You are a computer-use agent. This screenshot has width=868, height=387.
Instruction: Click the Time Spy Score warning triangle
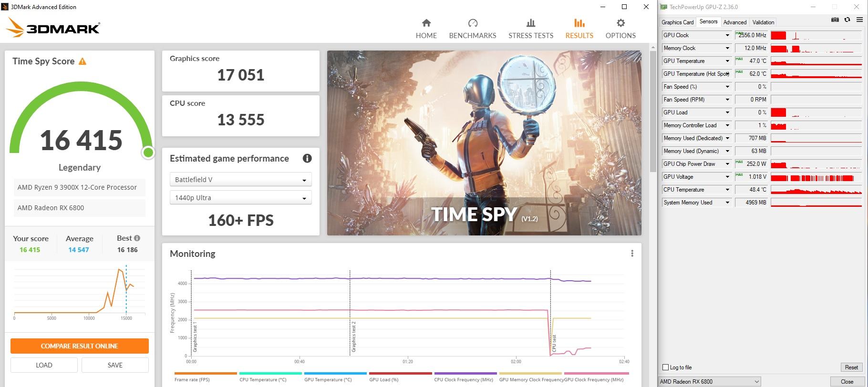pyautogui.click(x=83, y=61)
